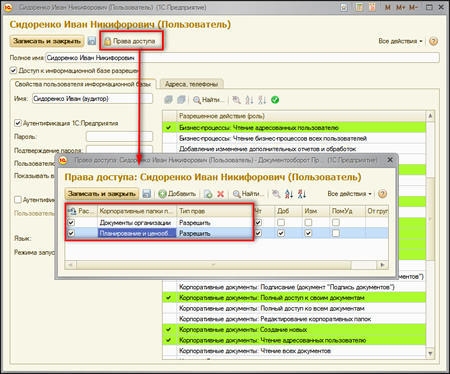Click right scroll arrow in access rights table
Screen dimensions: 450x374
pos(382,265)
